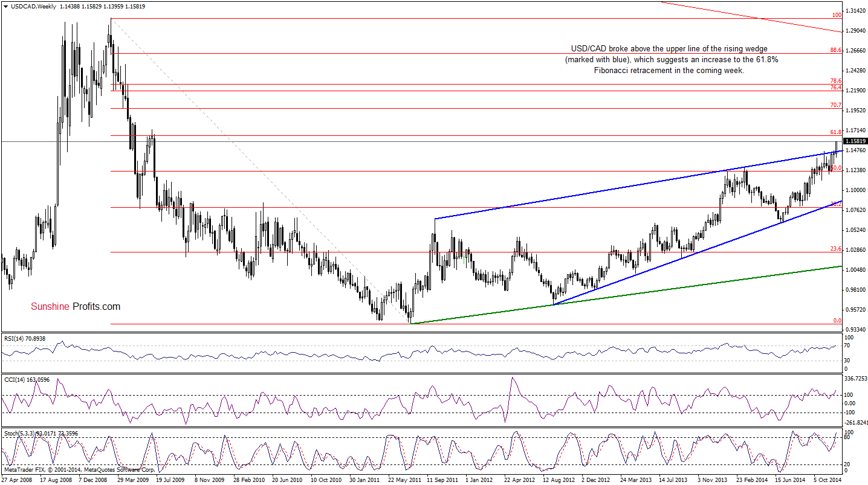The image size is (868, 485).
Task: Click the MetaTrader FIX copyright text
Action: click(x=80, y=469)
